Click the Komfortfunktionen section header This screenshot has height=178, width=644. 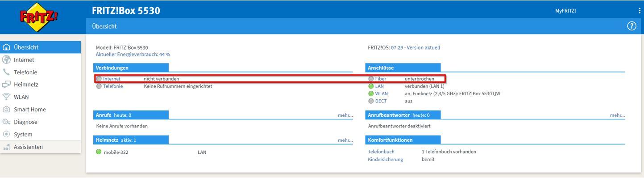pyautogui.click(x=403, y=140)
